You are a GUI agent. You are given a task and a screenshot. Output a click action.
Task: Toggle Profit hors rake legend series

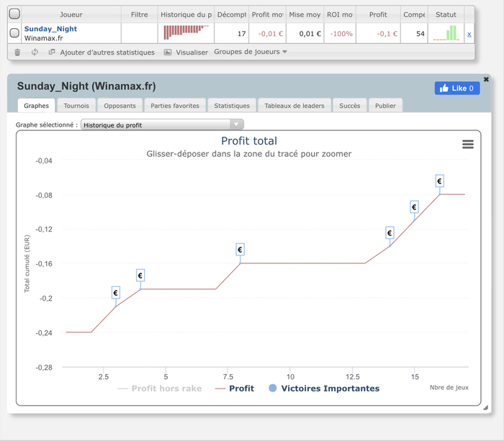coord(160,388)
